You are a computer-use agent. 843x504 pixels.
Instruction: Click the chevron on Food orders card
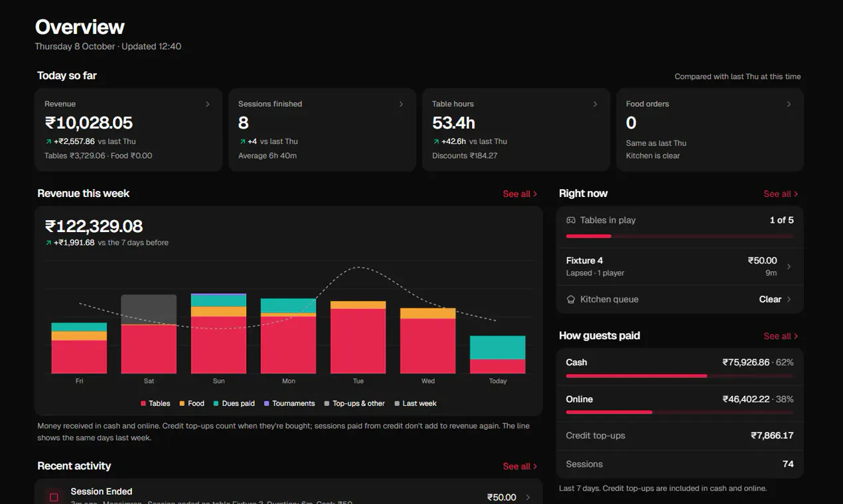point(789,104)
